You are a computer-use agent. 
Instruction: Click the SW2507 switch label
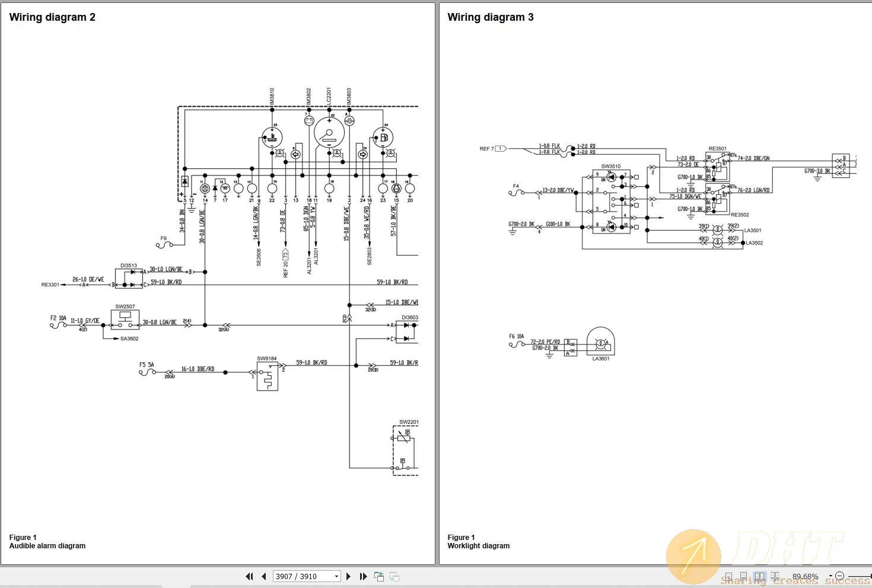125,307
